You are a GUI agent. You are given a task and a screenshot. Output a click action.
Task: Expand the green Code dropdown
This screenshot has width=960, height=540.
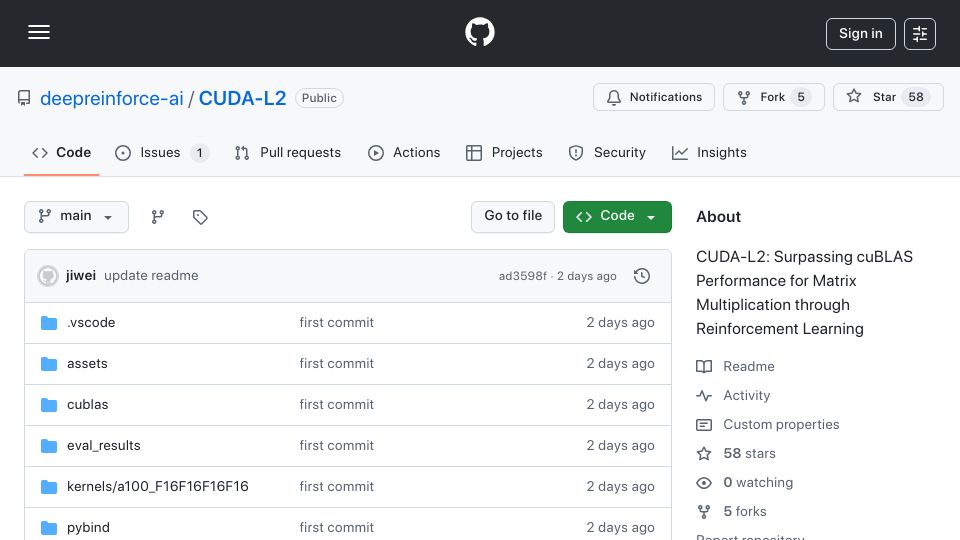[x=617, y=217]
